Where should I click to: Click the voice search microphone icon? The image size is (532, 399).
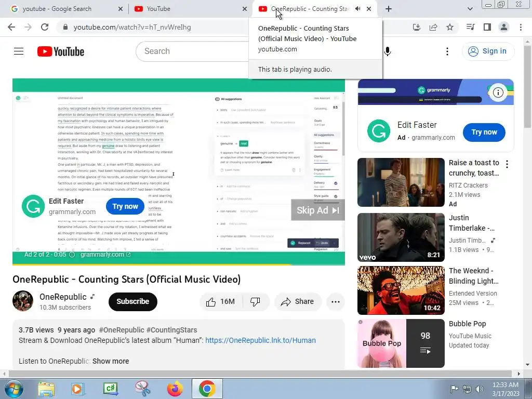pos(388,51)
